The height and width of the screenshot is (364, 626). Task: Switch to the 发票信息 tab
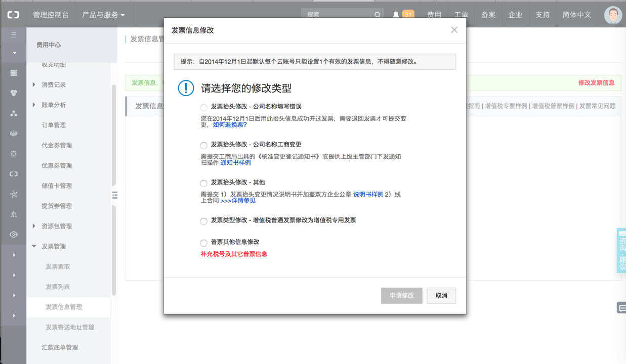click(x=149, y=106)
